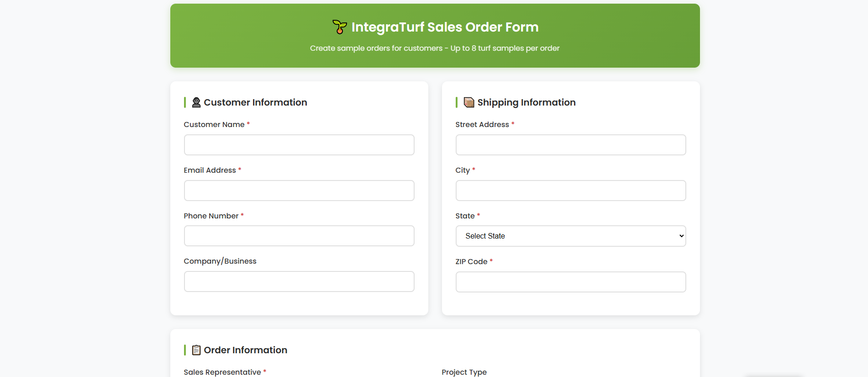The width and height of the screenshot is (868, 377).
Task: Focus the Customer Name text box
Action: (299, 145)
